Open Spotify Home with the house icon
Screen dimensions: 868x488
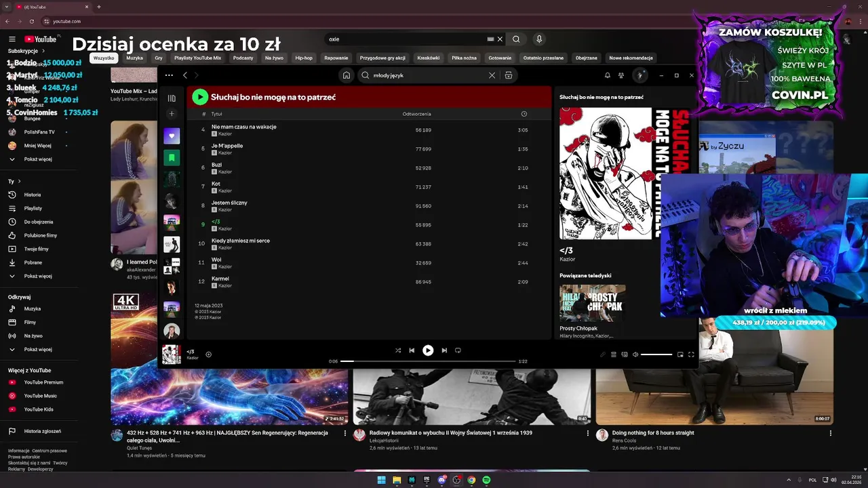pos(347,75)
